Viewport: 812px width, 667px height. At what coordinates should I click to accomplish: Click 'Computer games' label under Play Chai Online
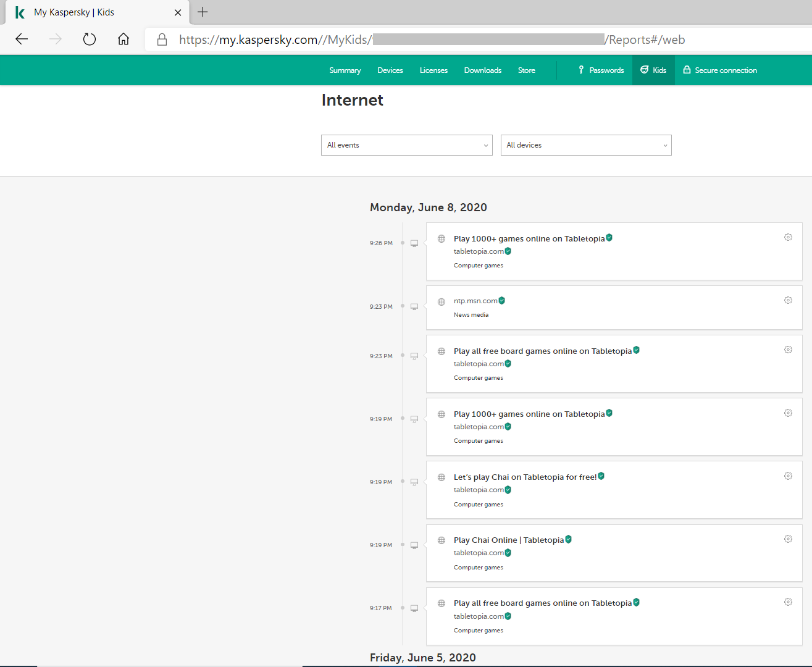click(x=479, y=568)
